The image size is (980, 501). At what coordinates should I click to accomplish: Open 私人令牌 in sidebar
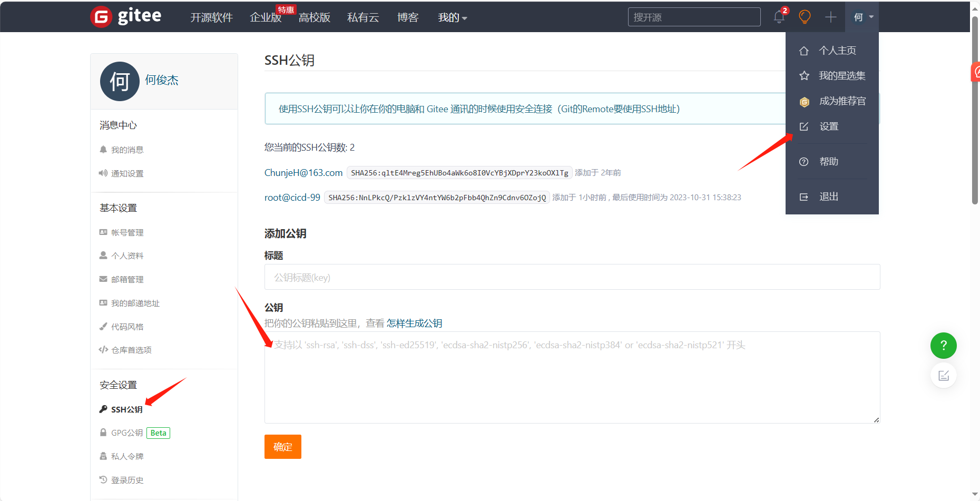(127, 457)
